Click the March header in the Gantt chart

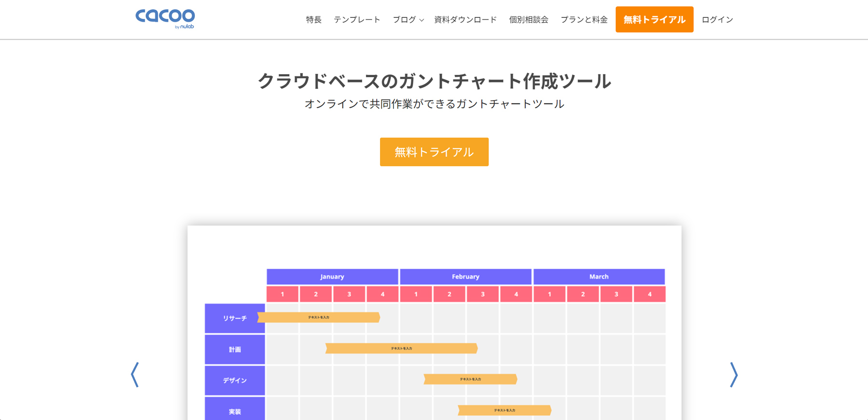tap(599, 277)
